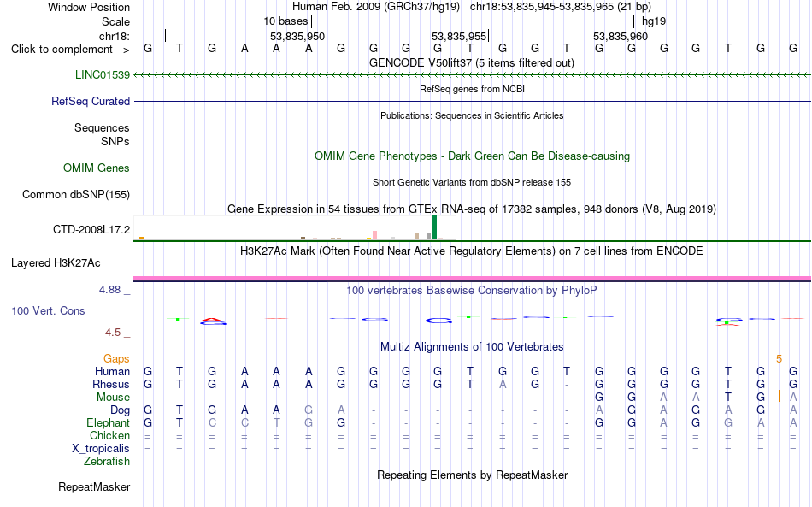The height and width of the screenshot is (507, 812).
Task: Click the SNPs publications track label
Action: 115,141
